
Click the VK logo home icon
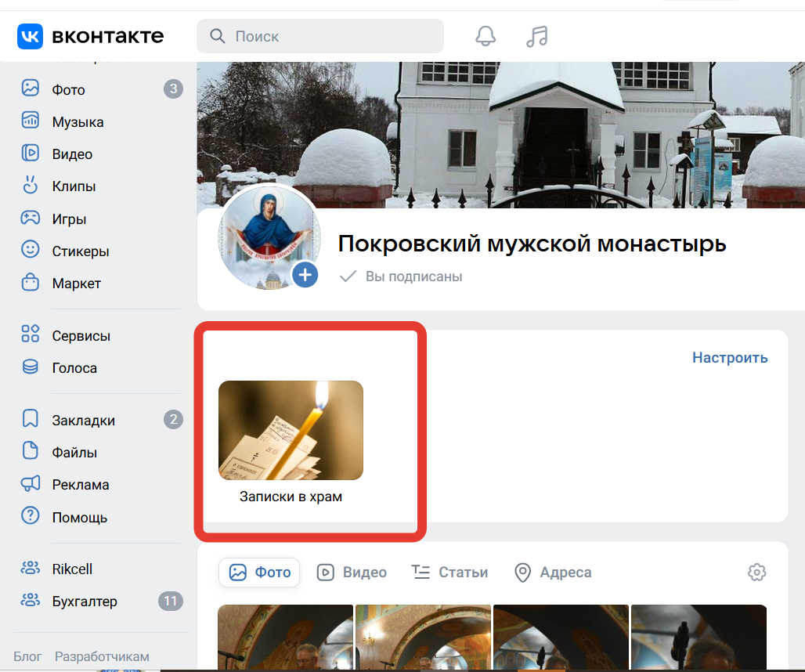click(x=31, y=36)
